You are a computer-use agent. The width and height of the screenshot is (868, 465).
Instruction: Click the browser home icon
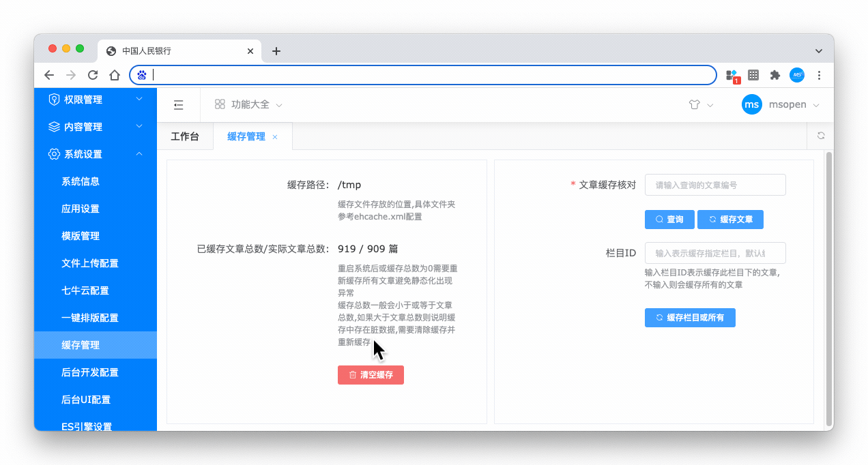tap(115, 75)
